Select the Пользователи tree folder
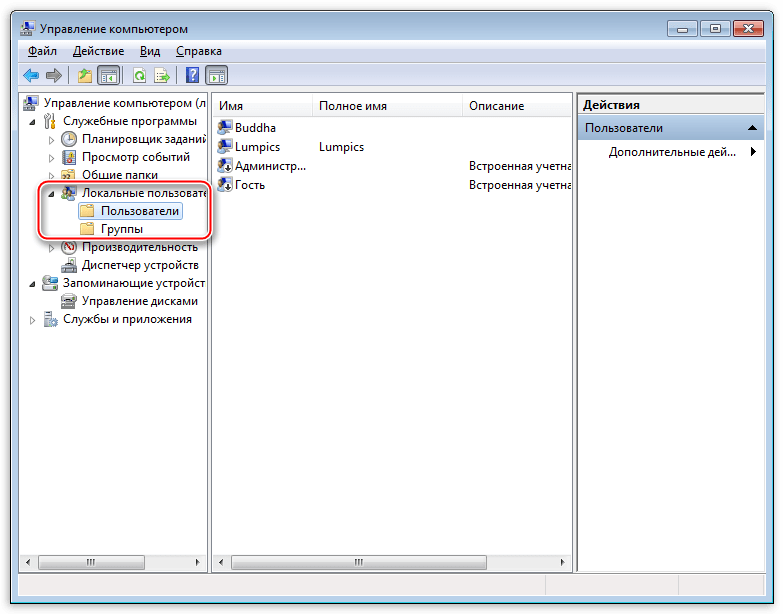The height and width of the screenshot is (614, 784). [131, 210]
